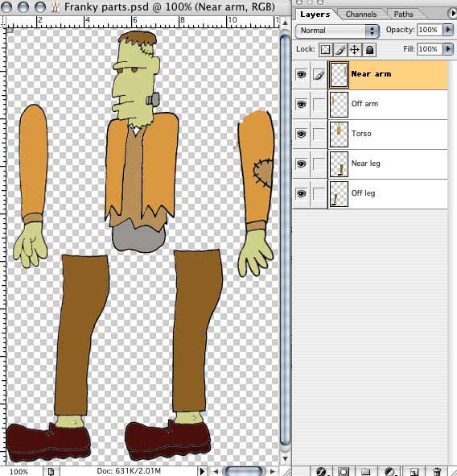Click the Fill value field
Viewport: 457px width, 476px height.
430,49
